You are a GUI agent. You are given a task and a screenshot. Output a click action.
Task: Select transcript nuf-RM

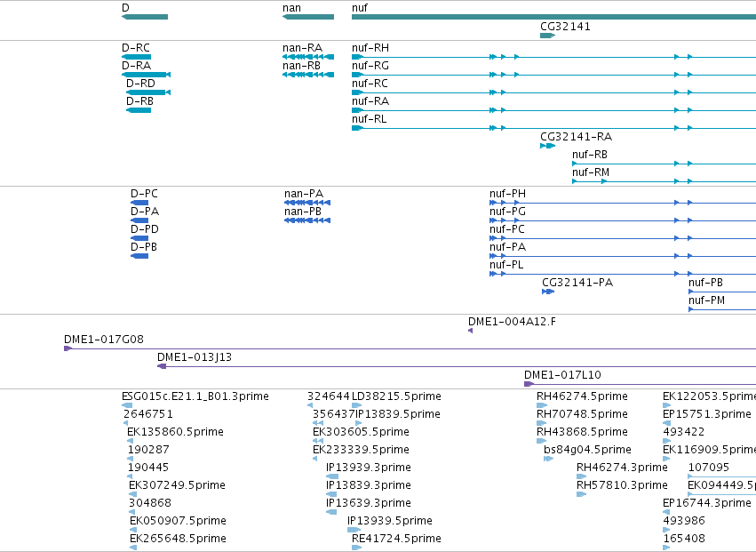664,181
